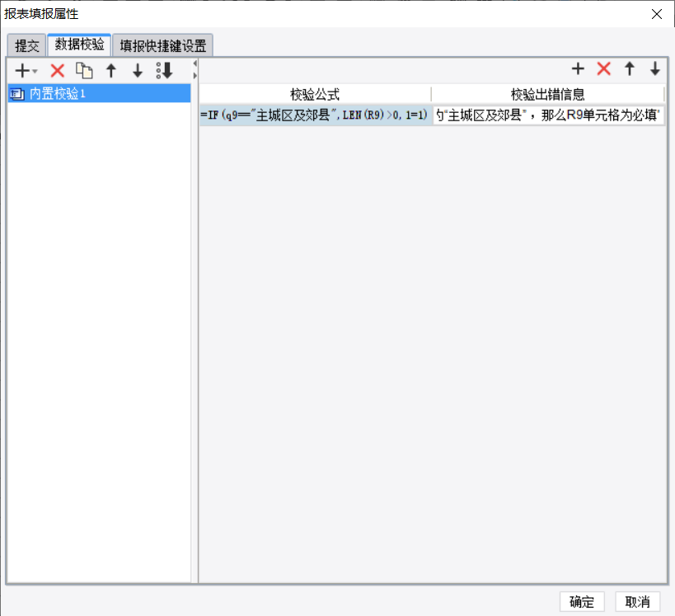Click the 校验公式 column header
The width and height of the screenshot is (675, 616).
[315, 94]
